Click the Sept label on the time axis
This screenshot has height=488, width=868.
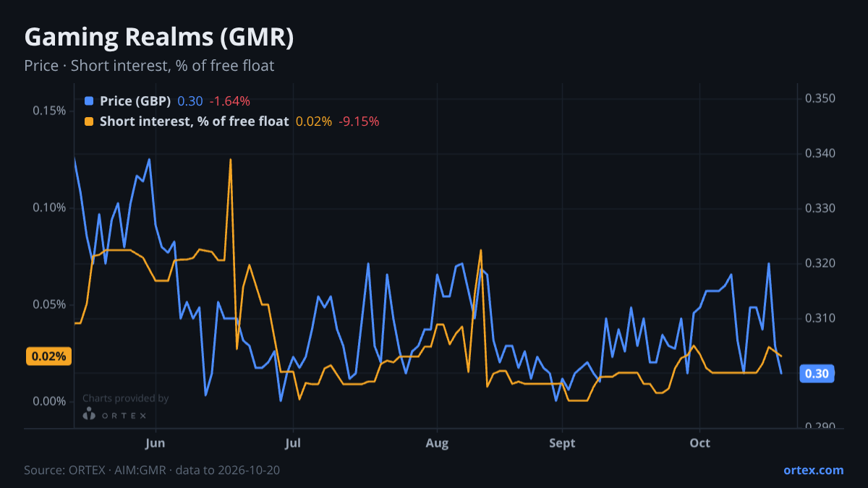coord(562,443)
